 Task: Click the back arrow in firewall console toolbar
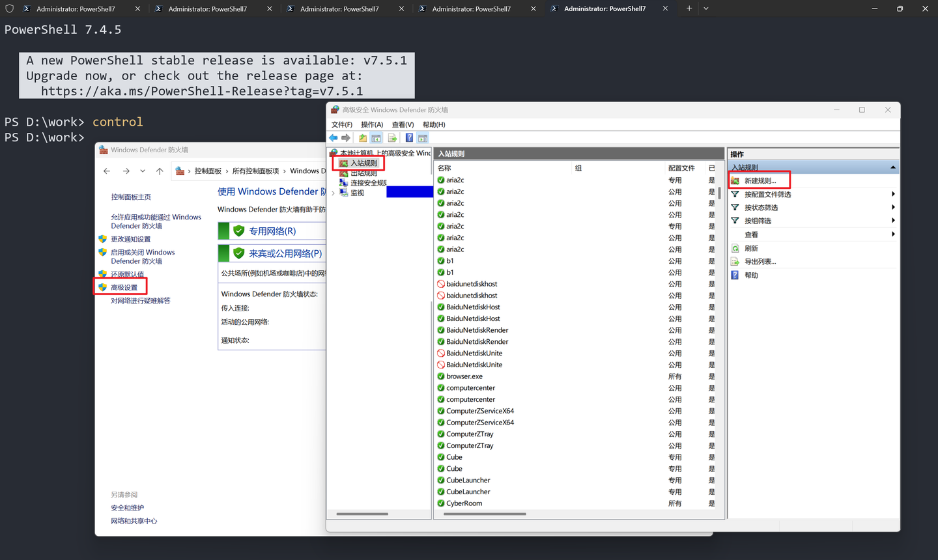point(334,138)
